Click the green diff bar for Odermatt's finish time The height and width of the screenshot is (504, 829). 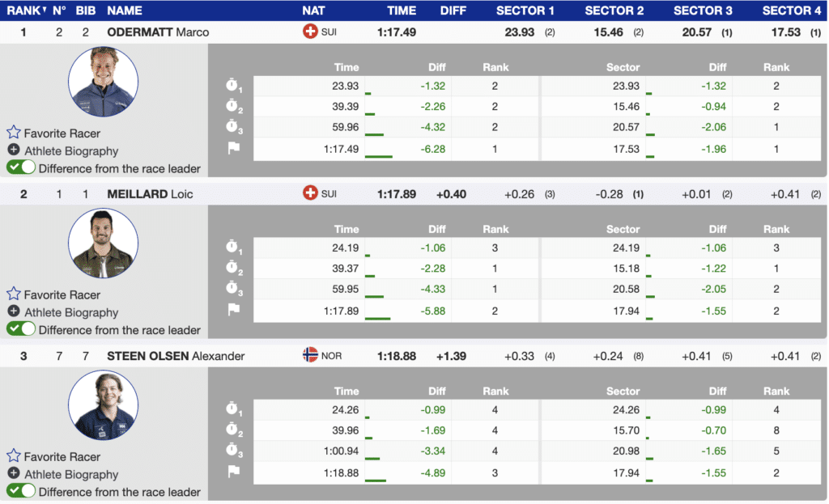coord(379,155)
